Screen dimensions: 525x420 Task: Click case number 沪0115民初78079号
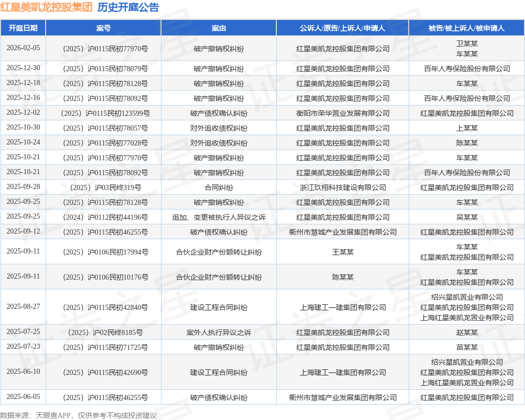(105, 69)
